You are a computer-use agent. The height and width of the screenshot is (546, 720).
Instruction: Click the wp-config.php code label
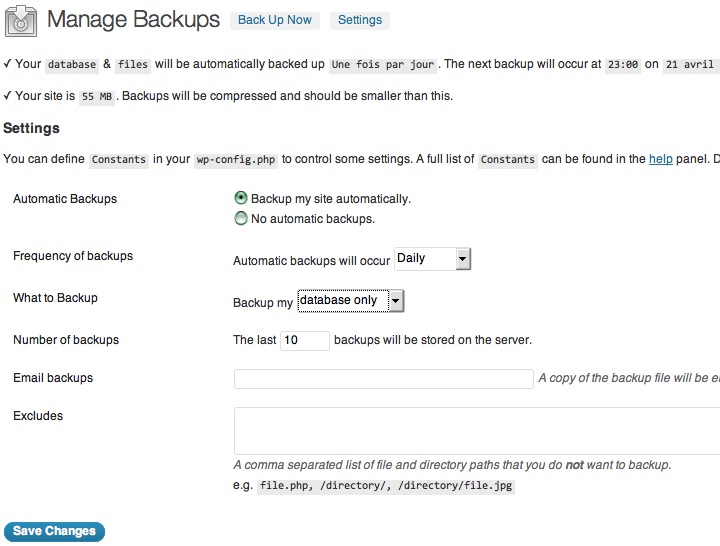[236, 160]
